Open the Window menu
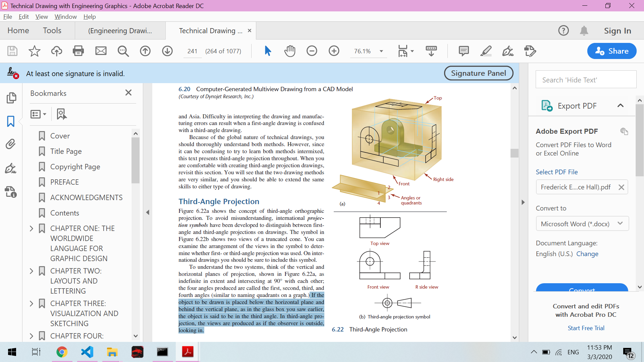Viewport: 644px width, 362px height. 65,17
